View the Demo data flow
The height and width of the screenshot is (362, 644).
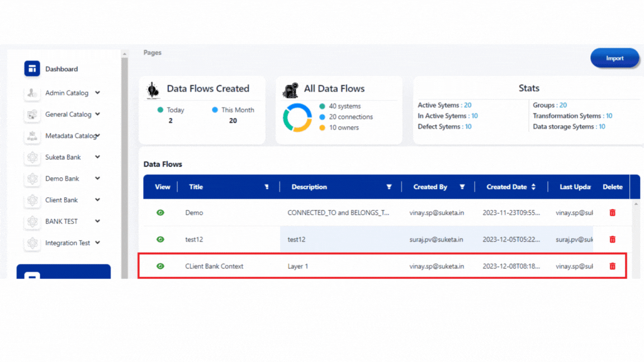(160, 213)
